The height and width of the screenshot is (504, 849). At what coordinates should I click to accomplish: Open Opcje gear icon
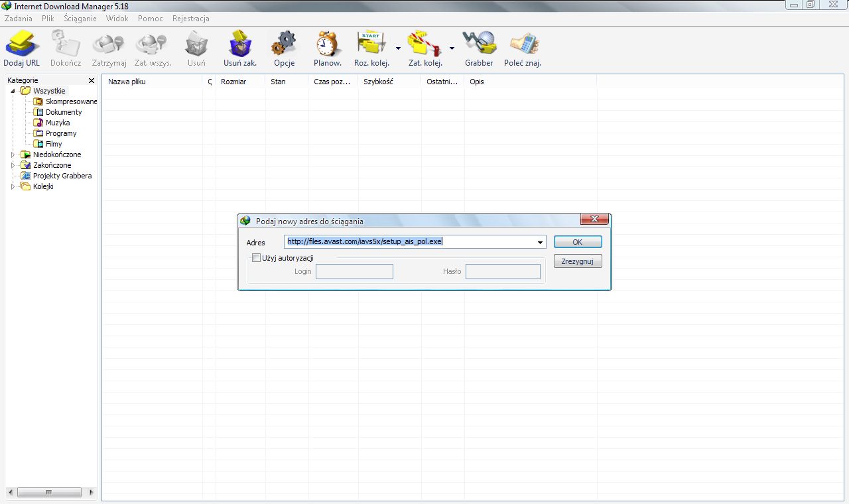click(284, 44)
